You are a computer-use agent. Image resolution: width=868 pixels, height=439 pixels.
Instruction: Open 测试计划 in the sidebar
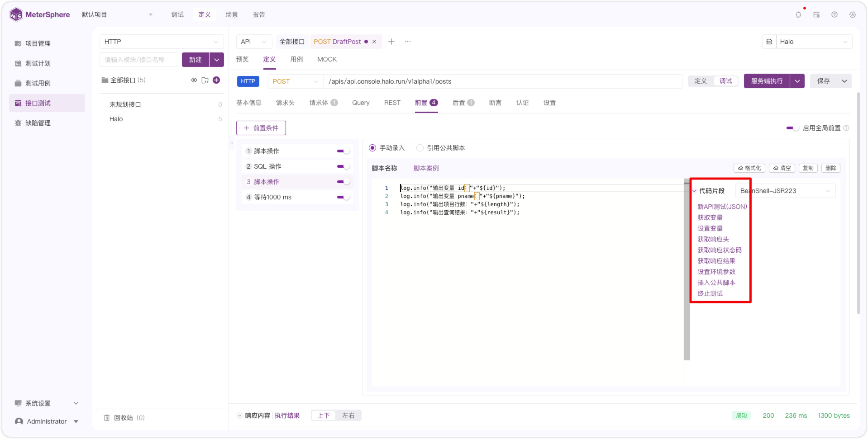tap(38, 63)
